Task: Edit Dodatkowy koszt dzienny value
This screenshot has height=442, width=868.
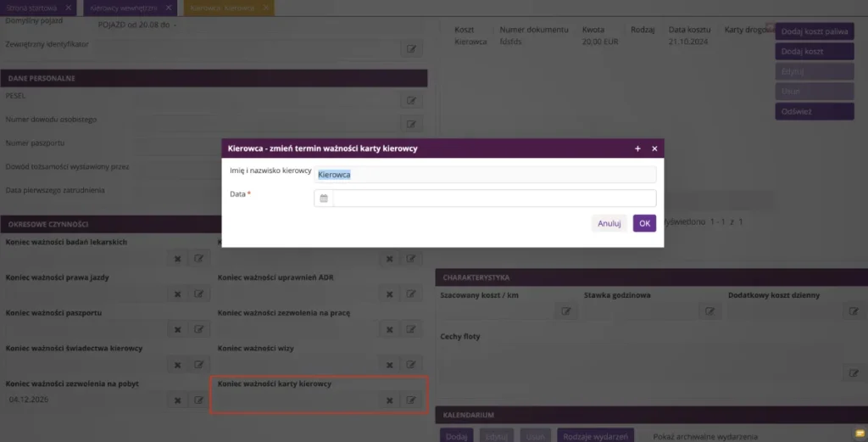Action: 854,311
